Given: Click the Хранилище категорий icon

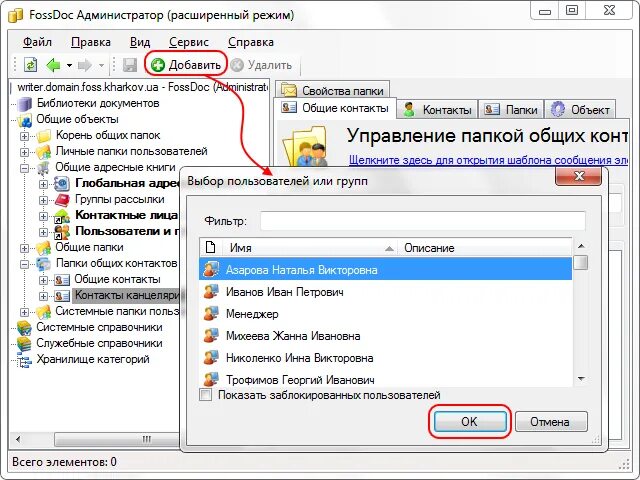Looking at the screenshot, I should point(24,360).
